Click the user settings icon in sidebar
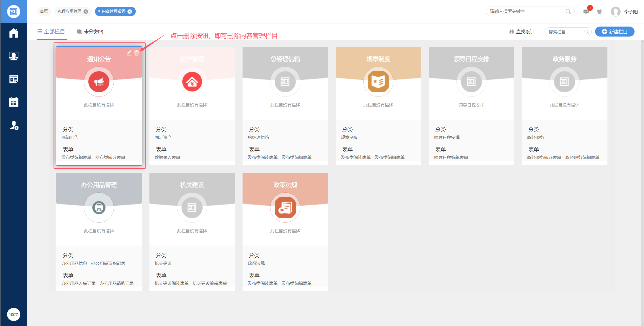644x326 pixels. pos(14,126)
